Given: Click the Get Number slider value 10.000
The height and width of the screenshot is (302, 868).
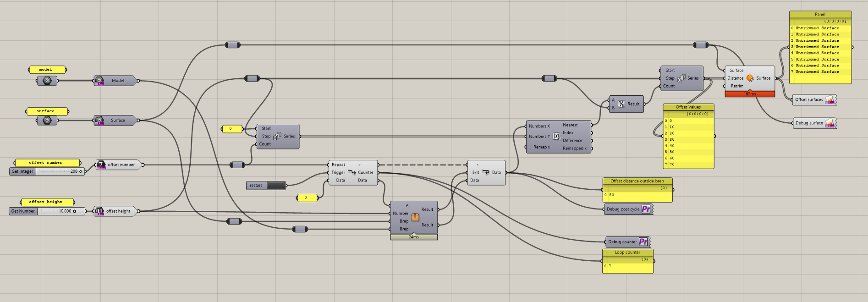Looking at the screenshot, I should tap(65, 211).
